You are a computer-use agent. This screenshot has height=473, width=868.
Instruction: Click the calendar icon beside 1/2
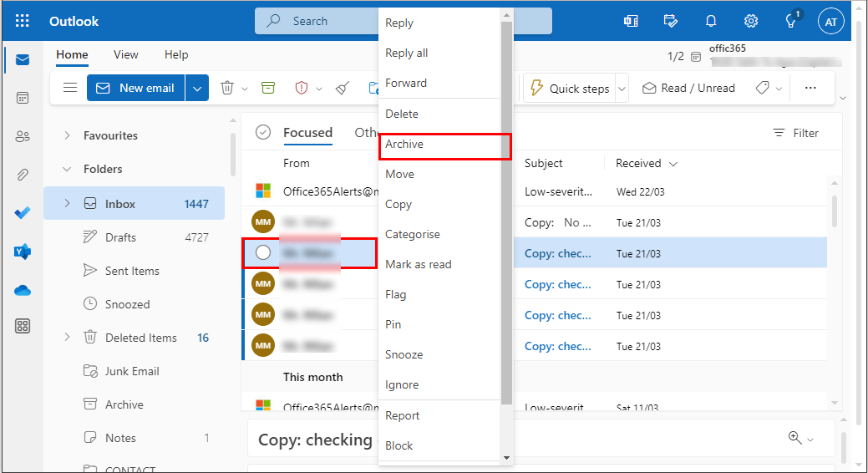pos(696,57)
